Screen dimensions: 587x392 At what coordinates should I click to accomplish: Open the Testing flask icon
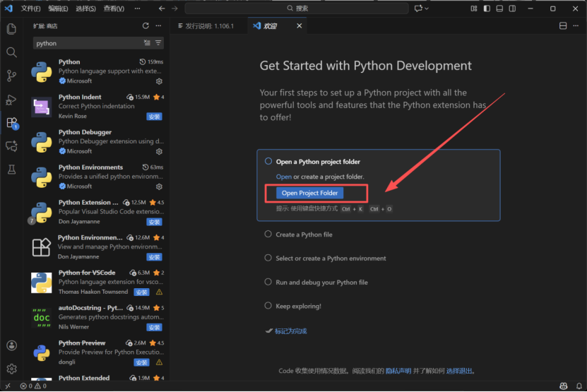11,170
